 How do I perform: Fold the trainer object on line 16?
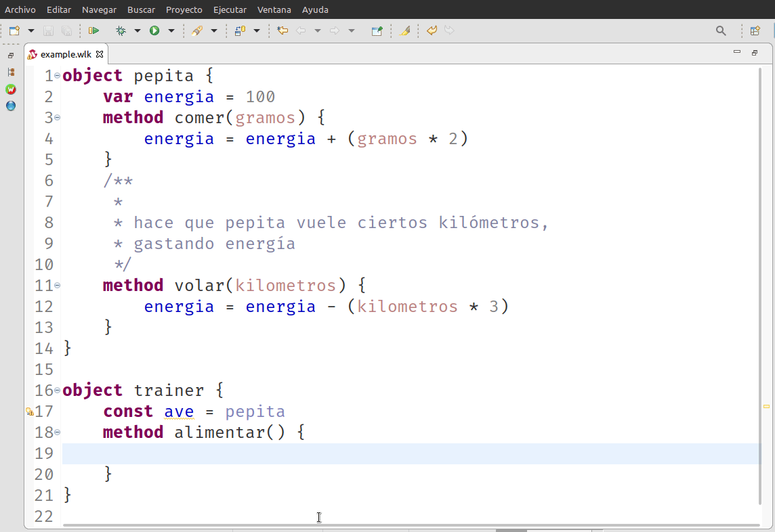click(58, 391)
